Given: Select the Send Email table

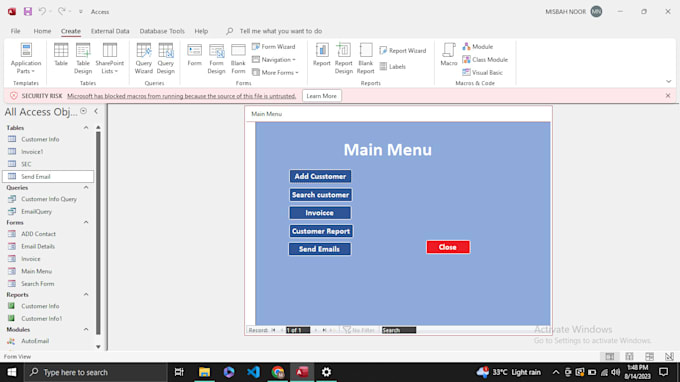Looking at the screenshot, I should coord(48,176).
